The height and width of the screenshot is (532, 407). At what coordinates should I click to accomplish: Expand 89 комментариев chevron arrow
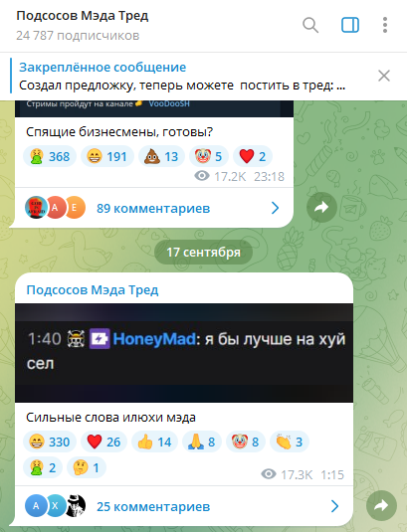[x=276, y=208]
